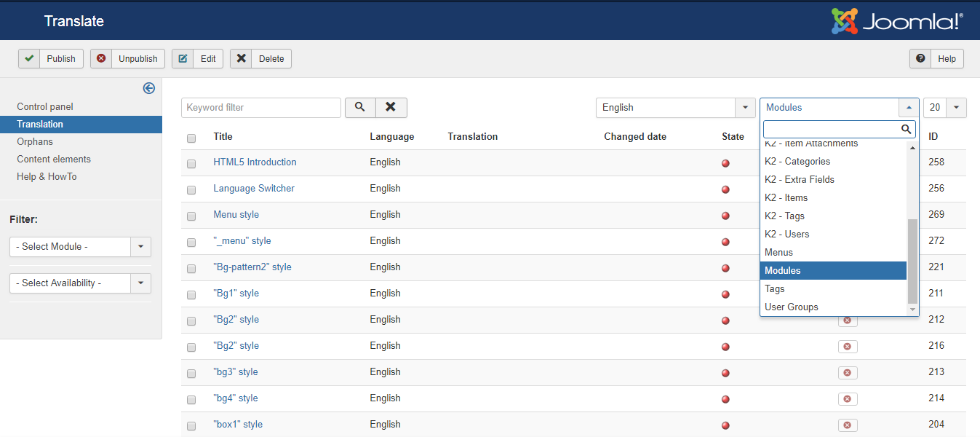This screenshot has width=980, height=437.
Task: Open the Select Module filter dropdown
Action: pos(80,247)
